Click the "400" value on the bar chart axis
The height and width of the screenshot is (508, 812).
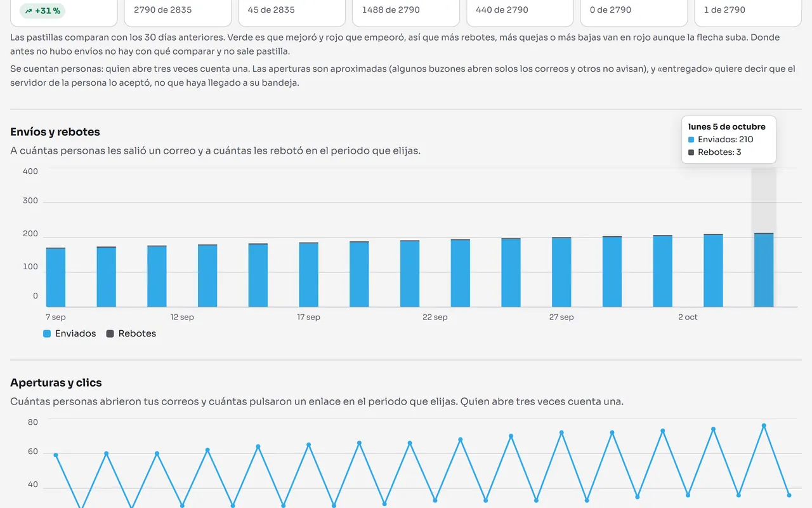30,171
